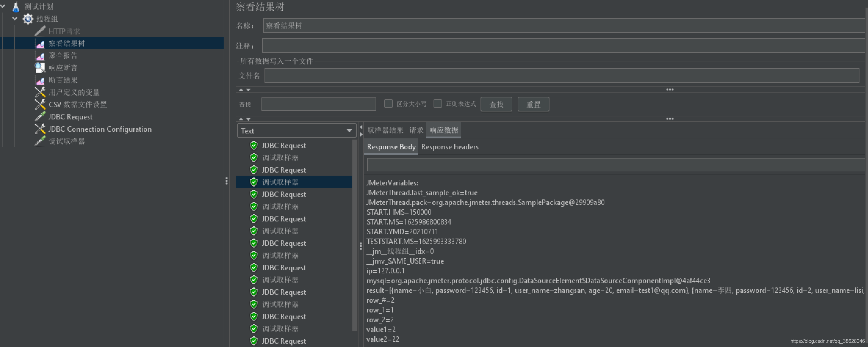Select CSV 数据文件设置 node
Screen dimensions: 868x347
point(77,104)
